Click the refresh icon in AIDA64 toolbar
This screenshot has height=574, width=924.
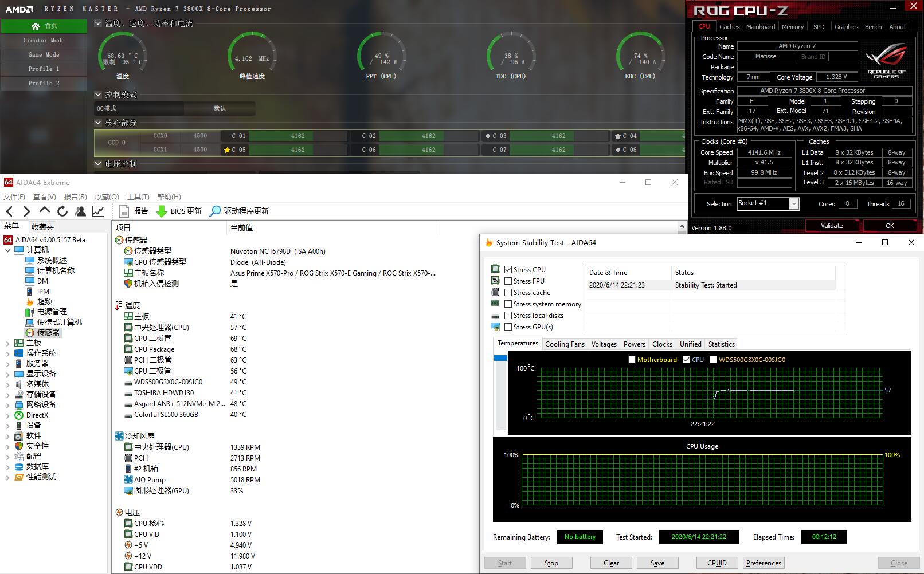click(x=62, y=211)
